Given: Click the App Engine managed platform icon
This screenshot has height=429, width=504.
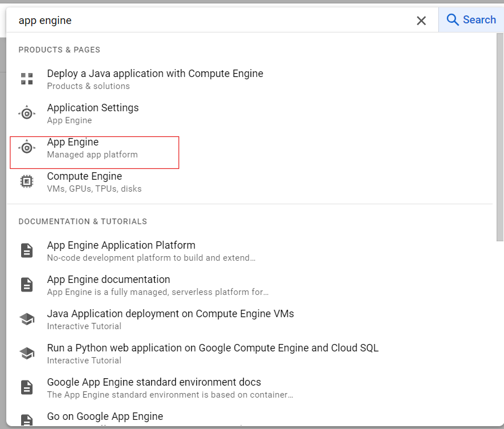Looking at the screenshot, I should point(27,148).
